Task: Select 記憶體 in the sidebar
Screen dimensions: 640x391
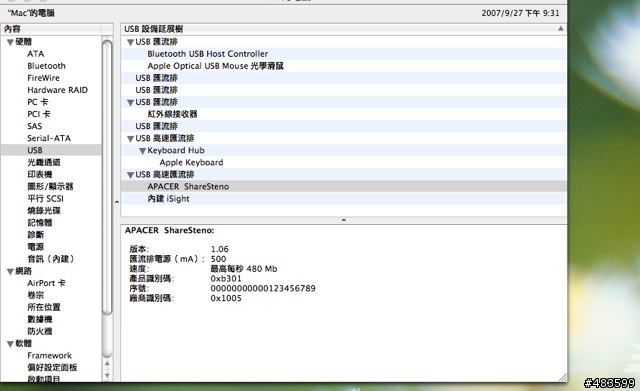Action: coord(40,222)
